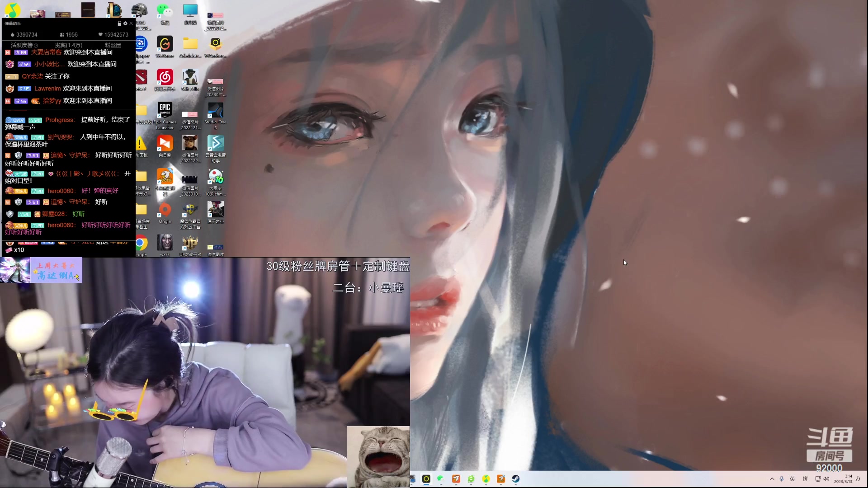Open Epic Games Launcher on the desktop
The width and height of the screenshot is (868, 488).
point(165,116)
